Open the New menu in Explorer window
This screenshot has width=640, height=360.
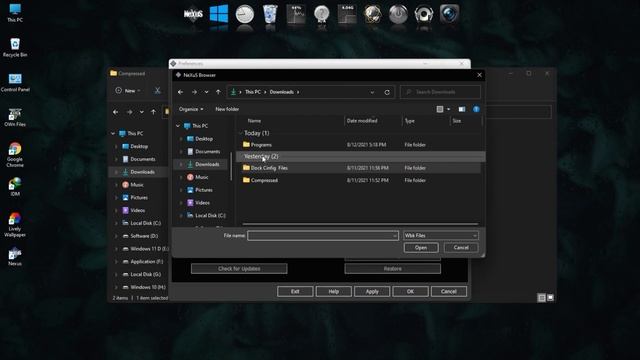click(x=128, y=91)
